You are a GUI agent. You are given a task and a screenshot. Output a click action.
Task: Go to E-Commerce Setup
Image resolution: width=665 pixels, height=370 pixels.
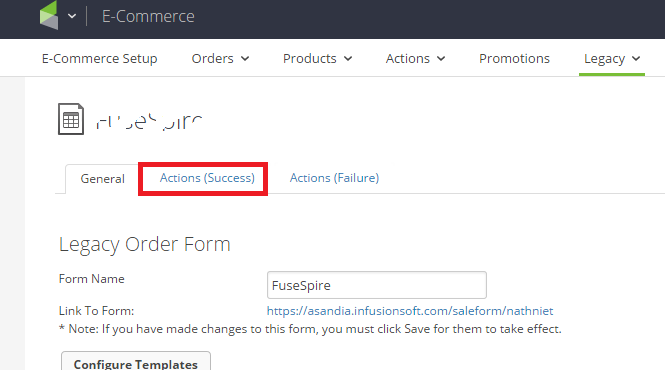tap(100, 58)
